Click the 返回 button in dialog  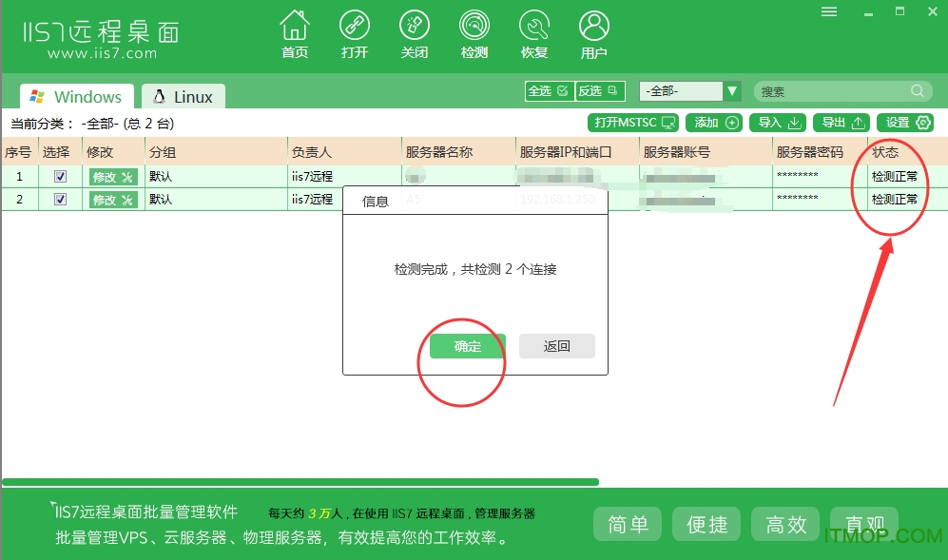[x=556, y=346]
